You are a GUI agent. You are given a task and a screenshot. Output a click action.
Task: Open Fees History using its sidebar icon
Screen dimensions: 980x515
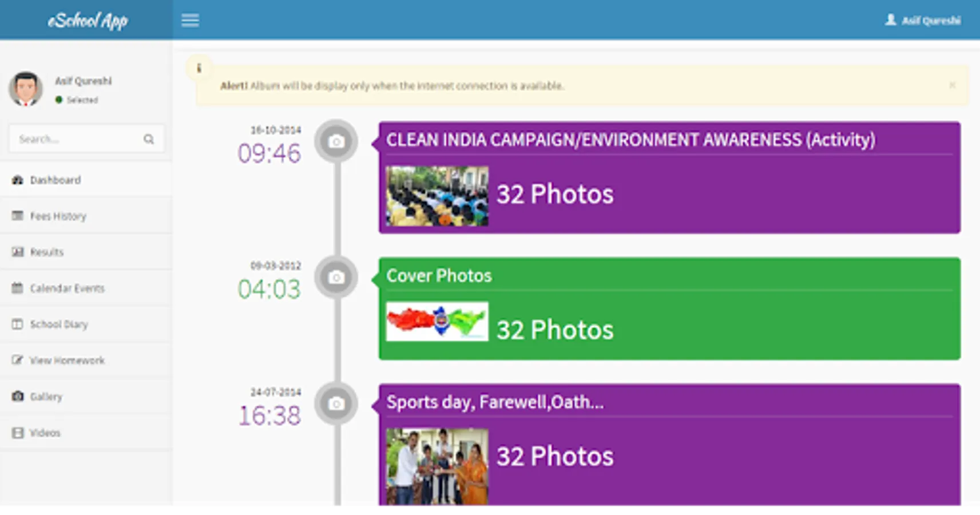[17, 216]
